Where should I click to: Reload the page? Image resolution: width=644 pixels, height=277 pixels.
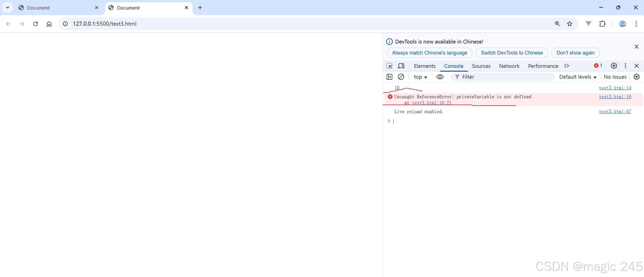point(35,24)
